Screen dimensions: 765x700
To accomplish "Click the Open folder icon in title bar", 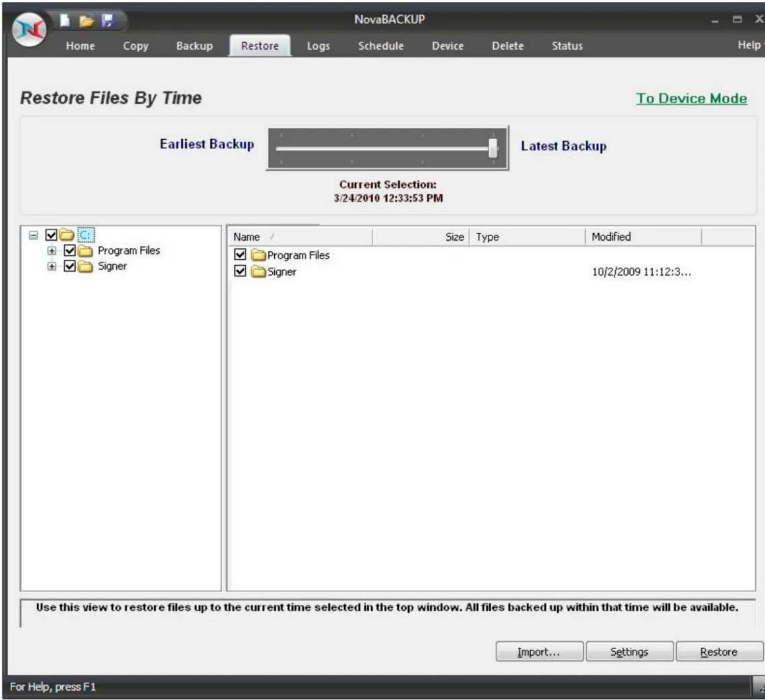I will [x=86, y=21].
